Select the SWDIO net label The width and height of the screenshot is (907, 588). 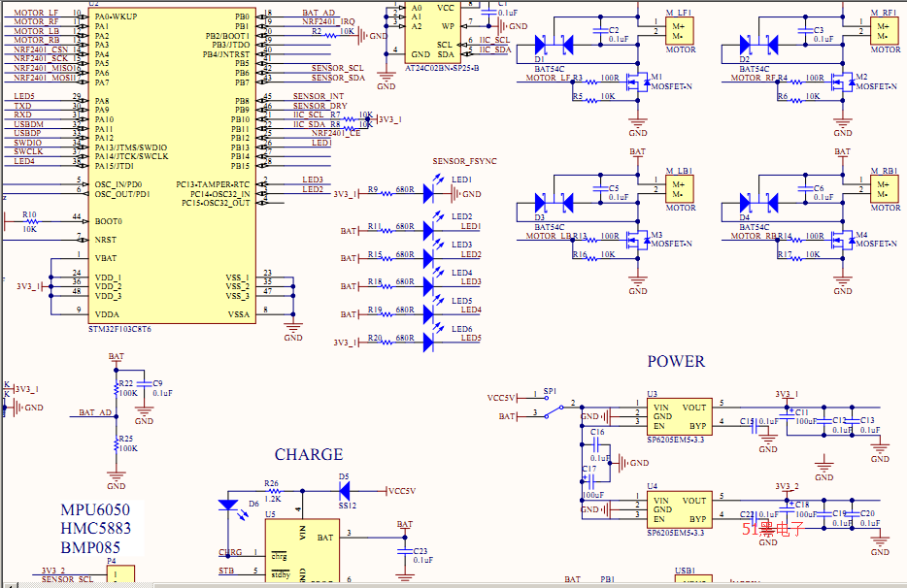pos(28,143)
